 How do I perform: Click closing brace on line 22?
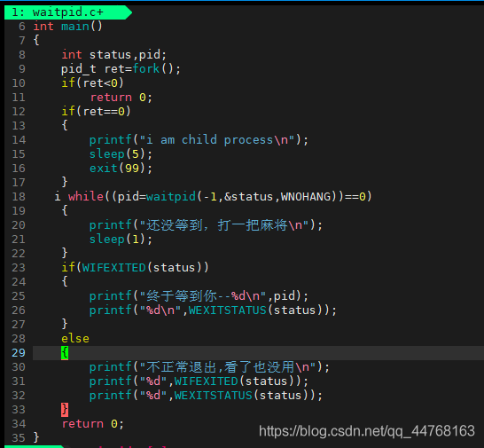[x=65, y=254]
